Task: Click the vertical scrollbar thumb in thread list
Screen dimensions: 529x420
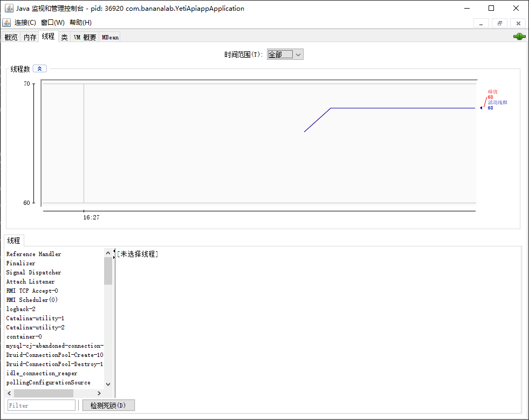Action: click(108, 271)
